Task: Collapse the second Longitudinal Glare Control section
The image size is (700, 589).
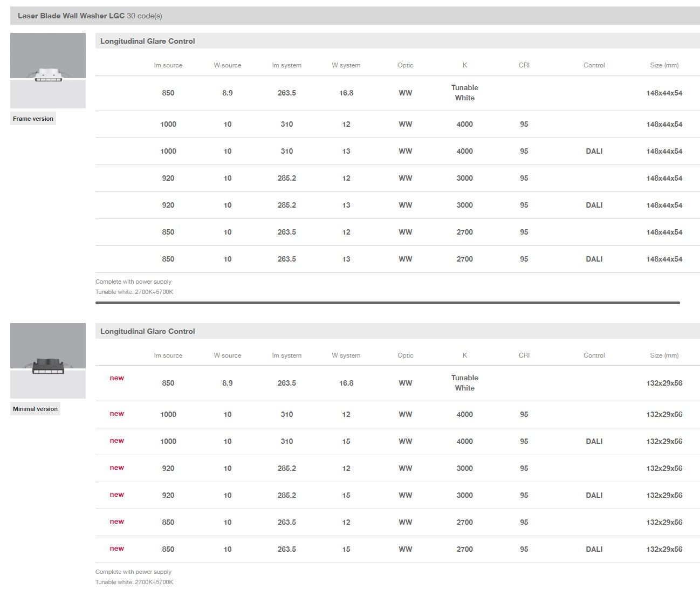Action: pyautogui.click(x=147, y=331)
